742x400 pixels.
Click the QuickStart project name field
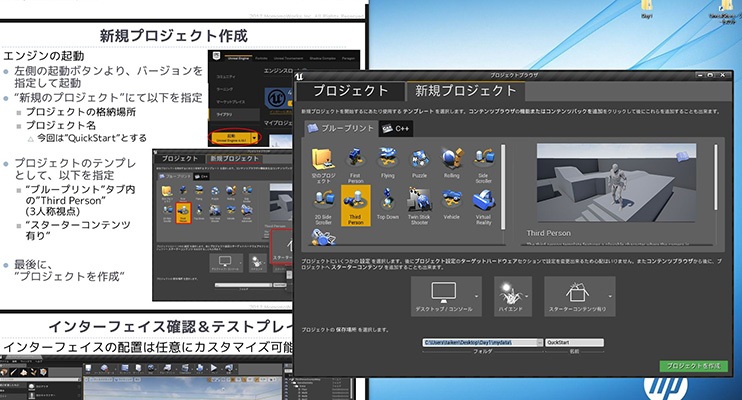(x=575, y=342)
